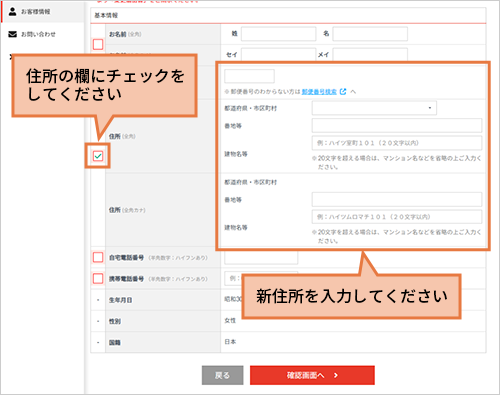This screenshot has height=395, width=500.
Task: Click the person icon beside お客様情報
Action: pyautogui.click(x=13, y=12)
